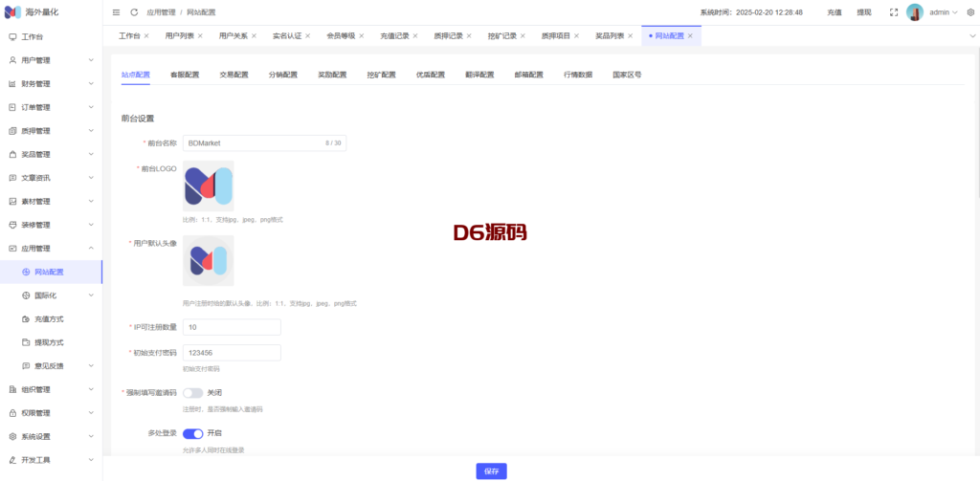The height and width of the screenshot is (481, 980).
Task: Click the 财务管理 chart icon
Action: [x=12, y=84]
